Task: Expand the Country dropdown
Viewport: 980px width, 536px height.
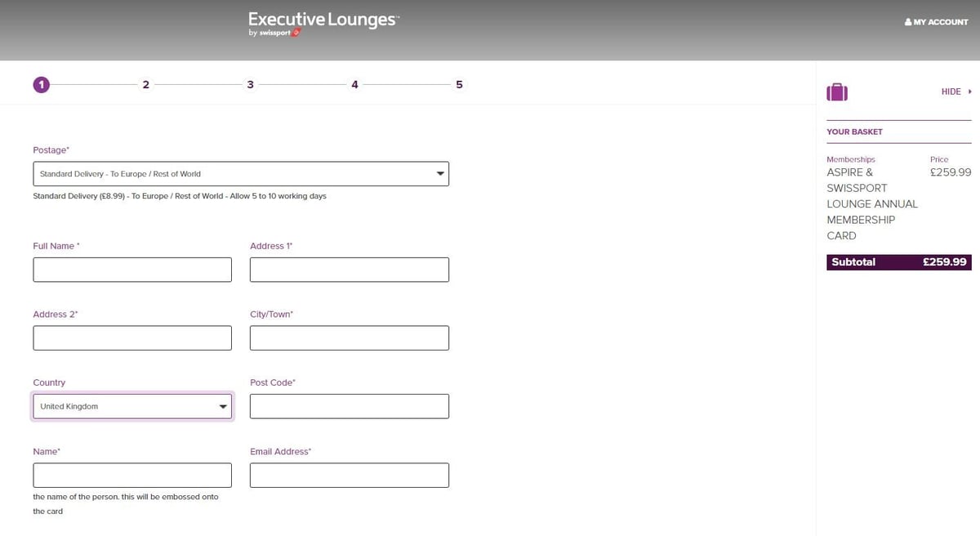Action: [132, 406]
